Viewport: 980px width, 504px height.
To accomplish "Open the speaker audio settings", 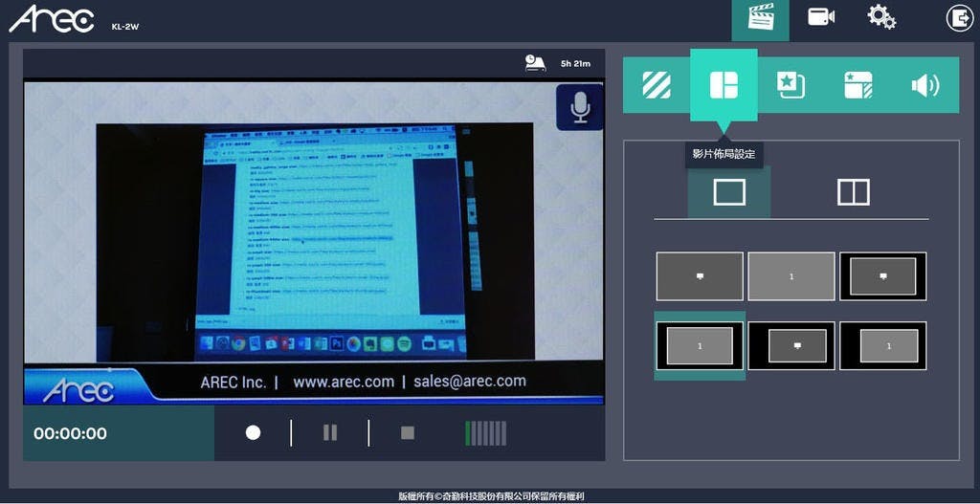I will (x=924, y=85).
